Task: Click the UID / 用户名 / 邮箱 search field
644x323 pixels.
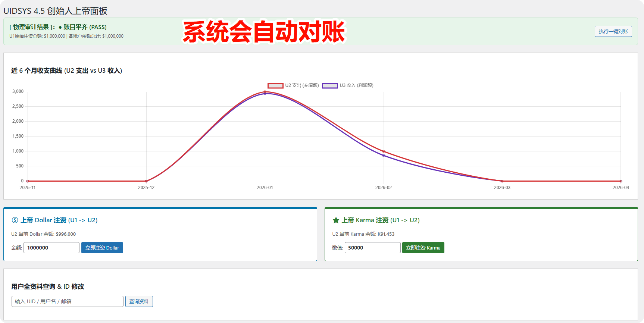Action: coord(68,301)
